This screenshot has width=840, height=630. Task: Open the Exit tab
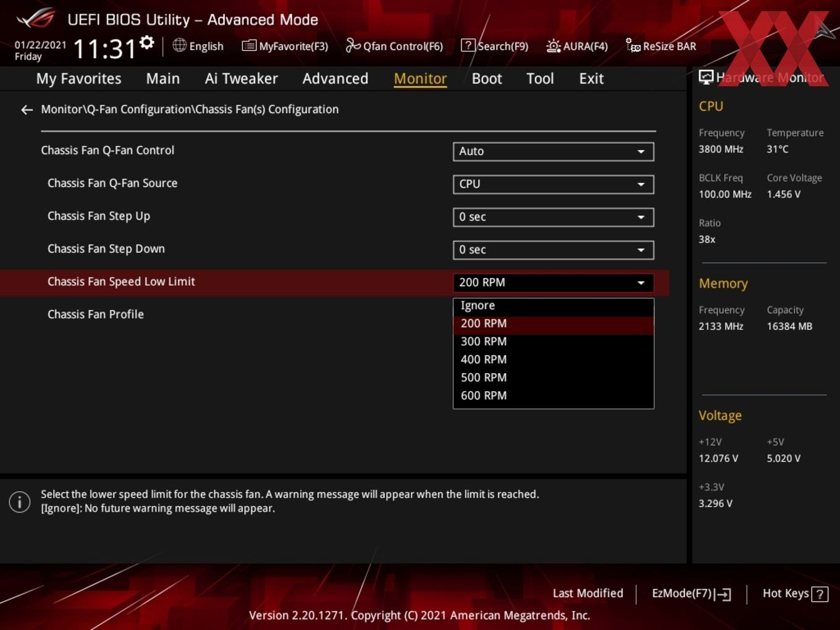(591, 78)
